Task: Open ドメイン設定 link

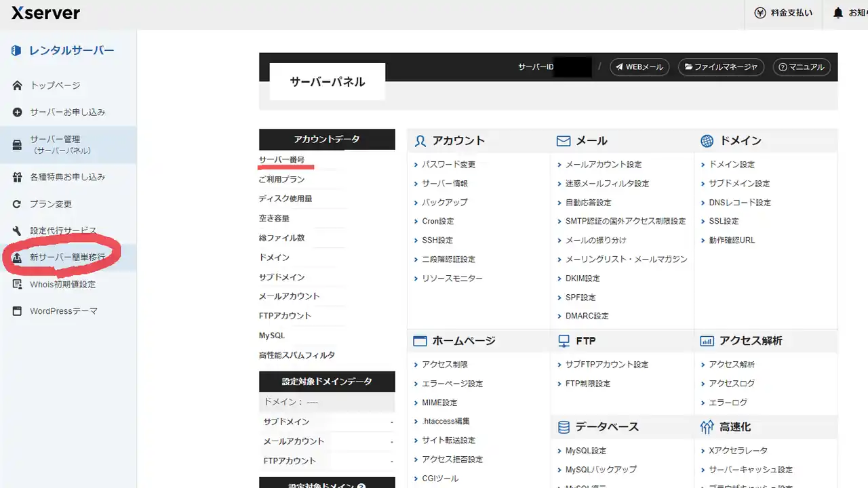Action: point(732,165)
